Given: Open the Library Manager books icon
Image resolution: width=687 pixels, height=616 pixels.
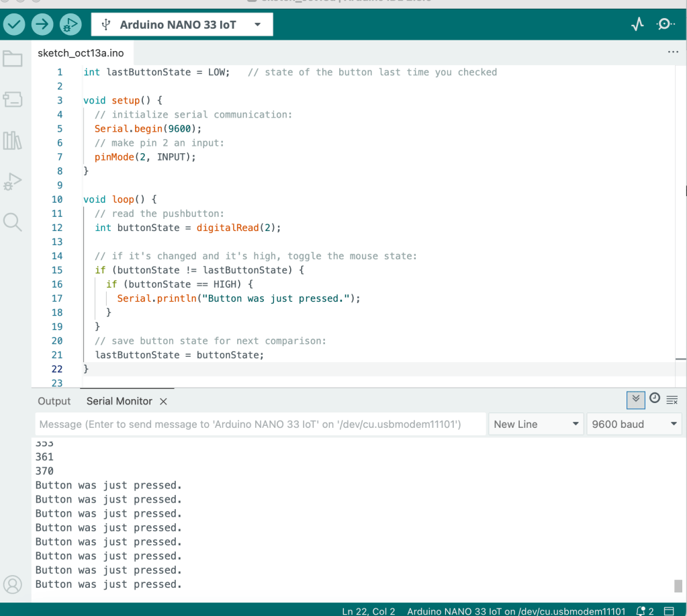Looking at the screenshot, I should click(x=13, y=140).
